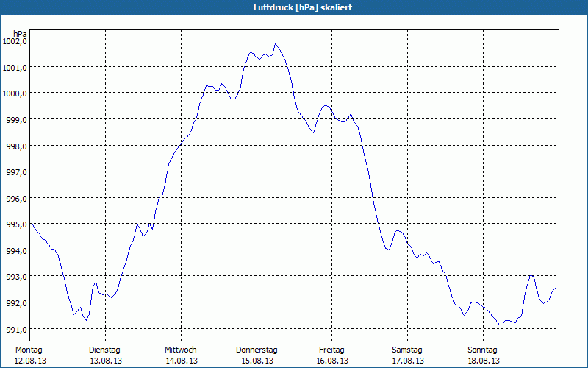Click the 'Sonntag' day label
588x368 pixels.
pos(483,350)
